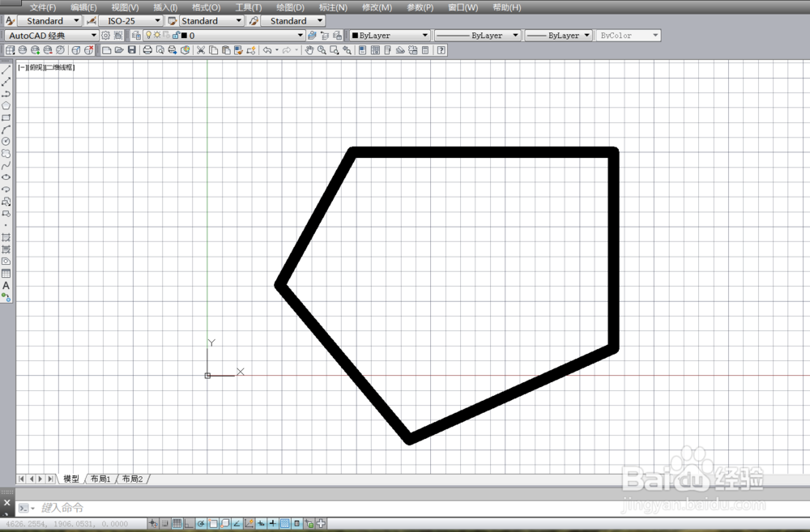This screenshot has width=810, height=532.
Task: Toggle Snap mode in status bar
Action: [x=165, y=523]
